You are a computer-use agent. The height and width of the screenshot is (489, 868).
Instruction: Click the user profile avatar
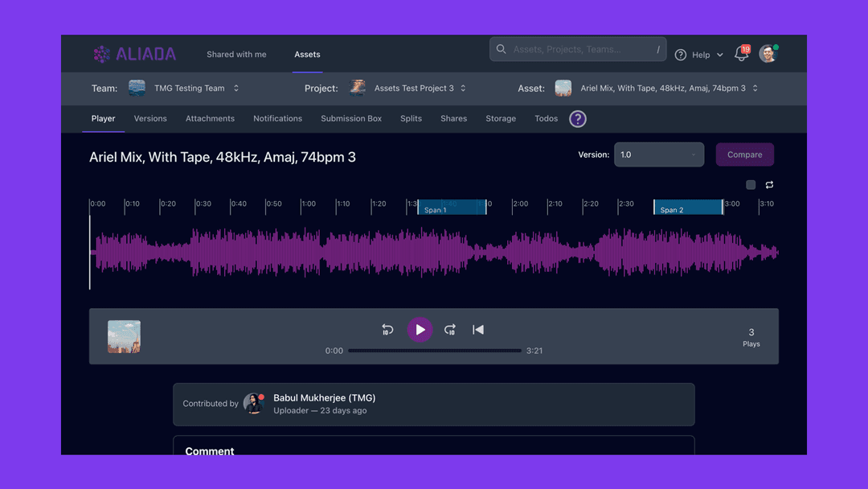768,54
